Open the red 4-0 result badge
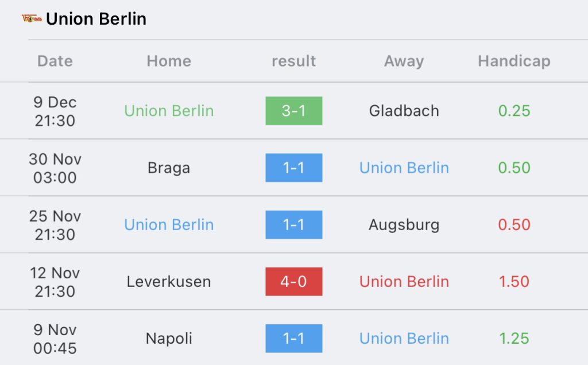This screenshot has width=588, height=365. pos(293,281)
